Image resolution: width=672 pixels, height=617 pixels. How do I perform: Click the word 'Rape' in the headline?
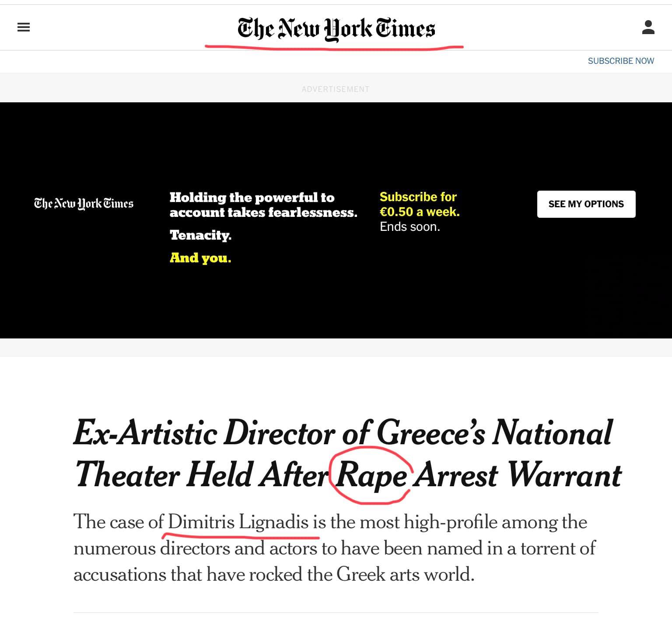pos(371,476)
